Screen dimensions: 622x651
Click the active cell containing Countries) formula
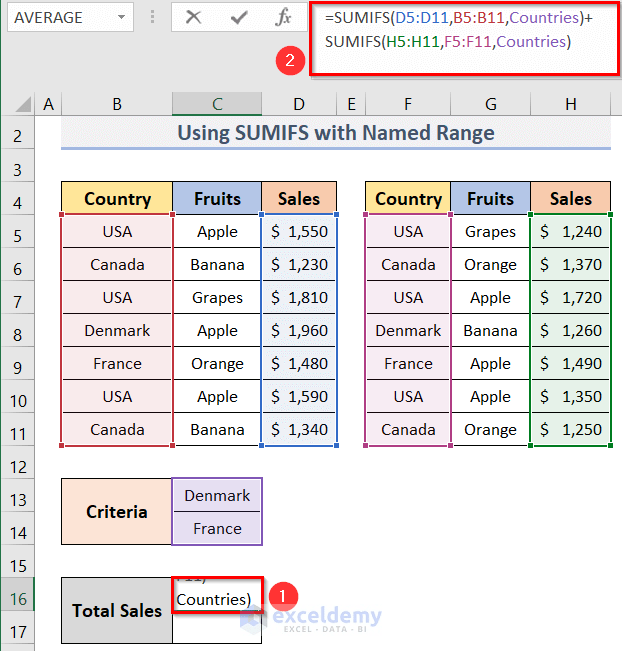point(217,595)
